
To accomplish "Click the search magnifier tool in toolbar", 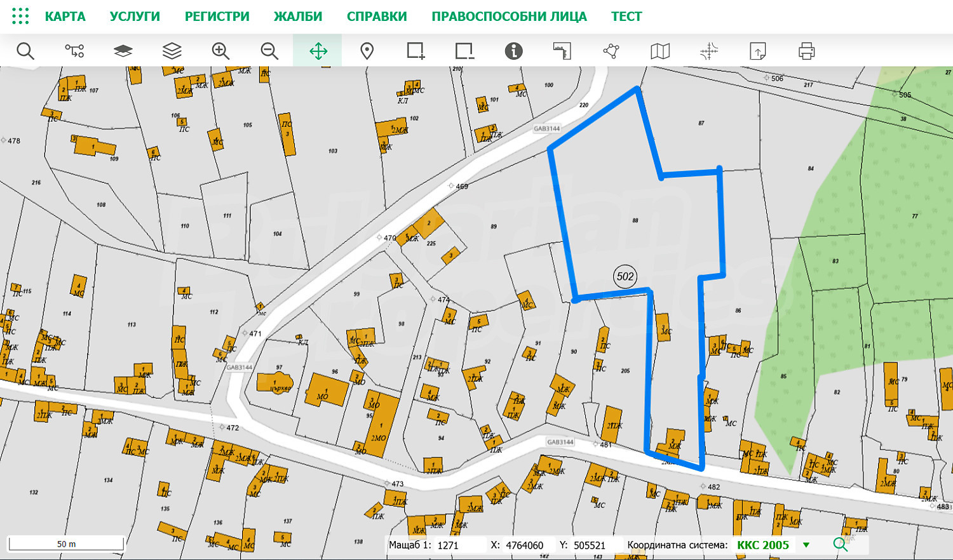I will pos(25,51).
